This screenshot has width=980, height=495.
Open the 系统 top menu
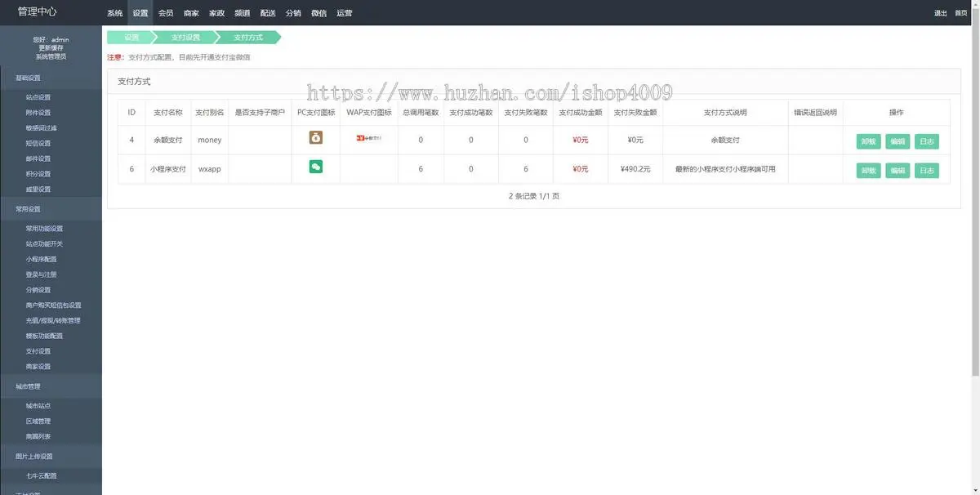pos(115,13)
